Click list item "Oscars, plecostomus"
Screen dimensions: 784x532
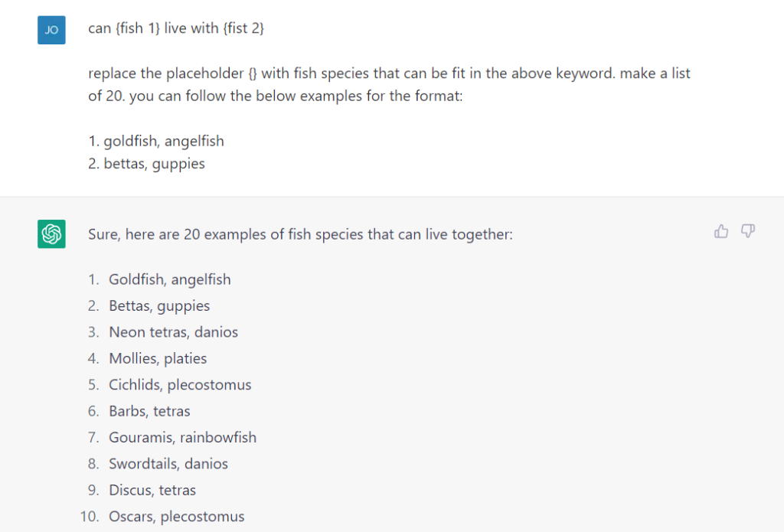176,517
